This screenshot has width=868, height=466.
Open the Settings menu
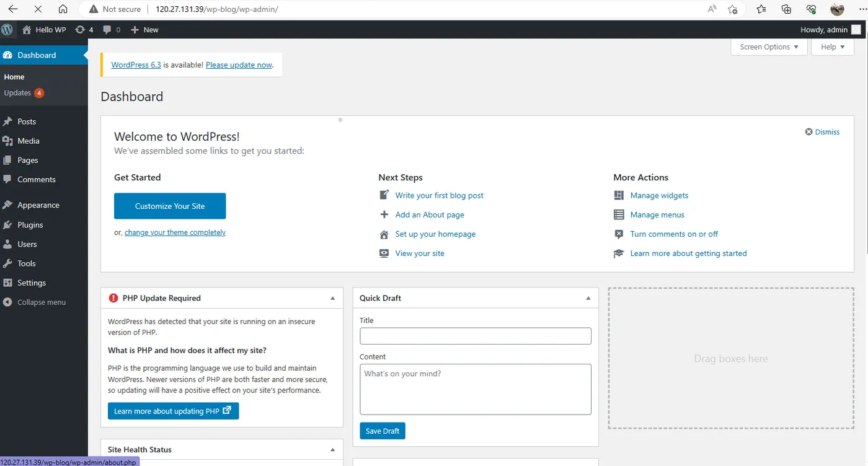[44, 283]
